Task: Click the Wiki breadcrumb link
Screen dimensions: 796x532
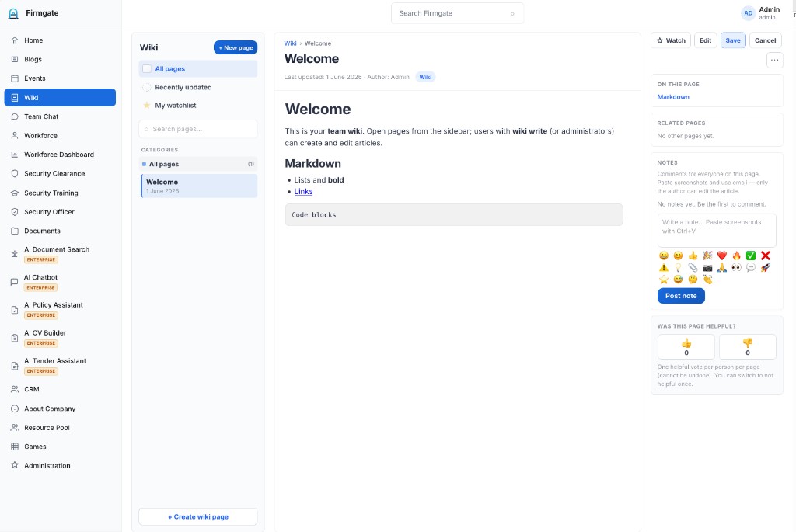Action: point(291,43)
